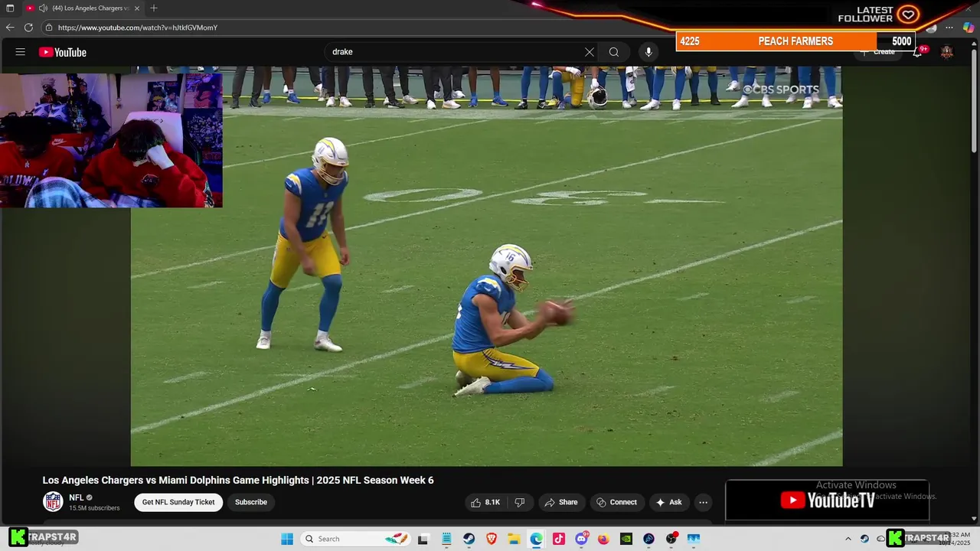Open browser settings three-dot menu

[950, 28]
